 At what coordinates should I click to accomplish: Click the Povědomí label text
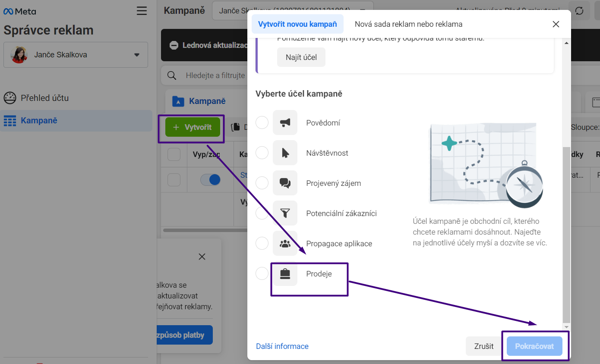click(323, 123)
